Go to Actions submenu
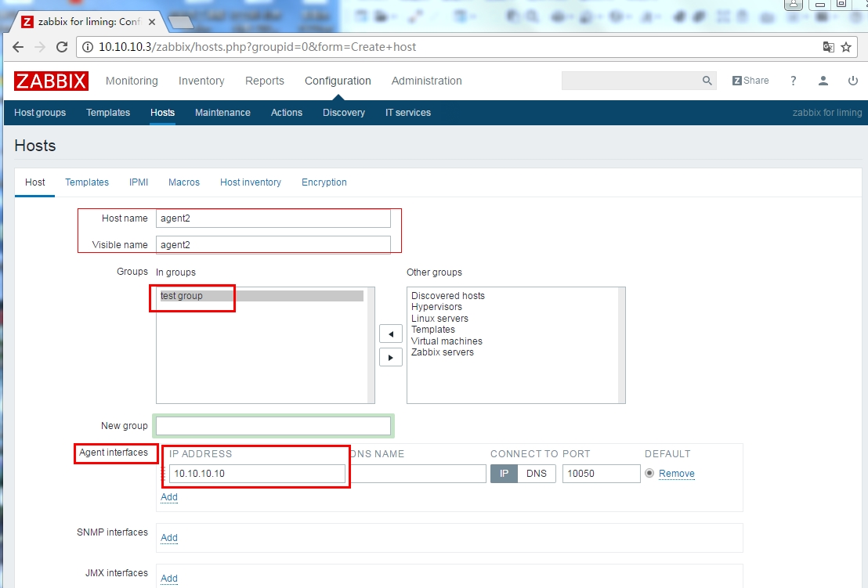868x588 pixels. pos(286,112)
